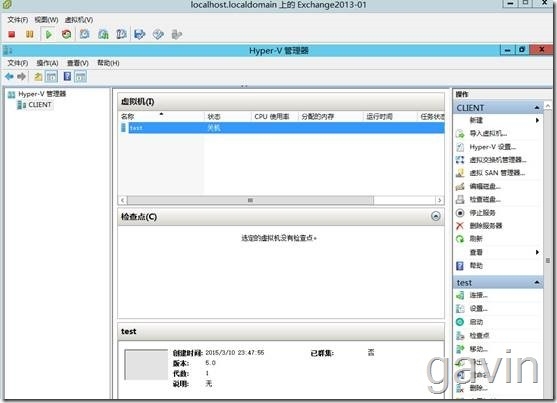Click the blue question-mark help toolbar icon

67,76
